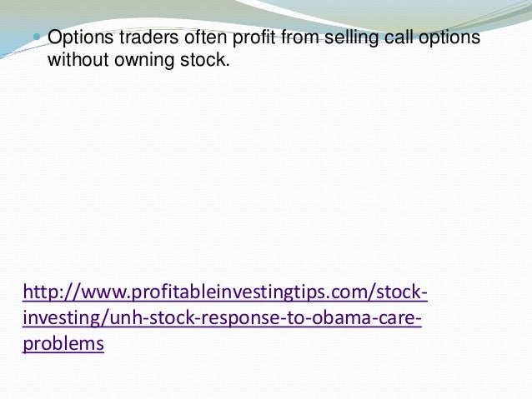This screenshot has height=399, width=532.
Task: Click the text 'without owning stock.'
Action: (x=137, y=60)
